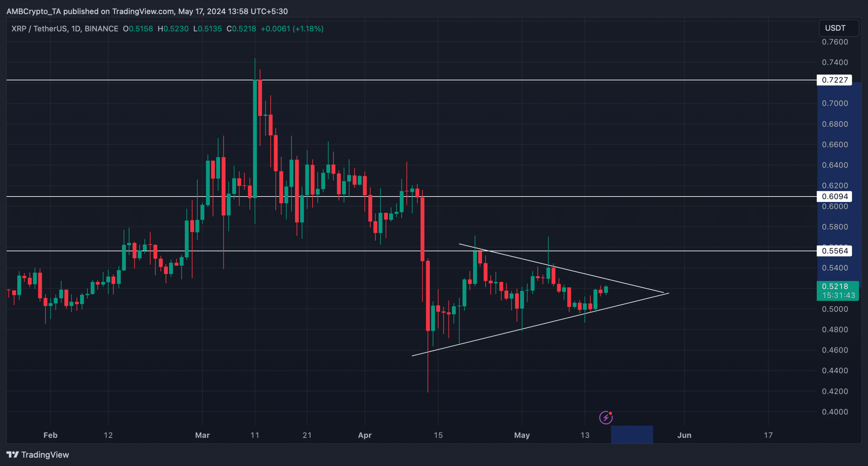Click the Open value O0.5158
Image resolution: width=868 pixels, height=466 pixels.
138,29
